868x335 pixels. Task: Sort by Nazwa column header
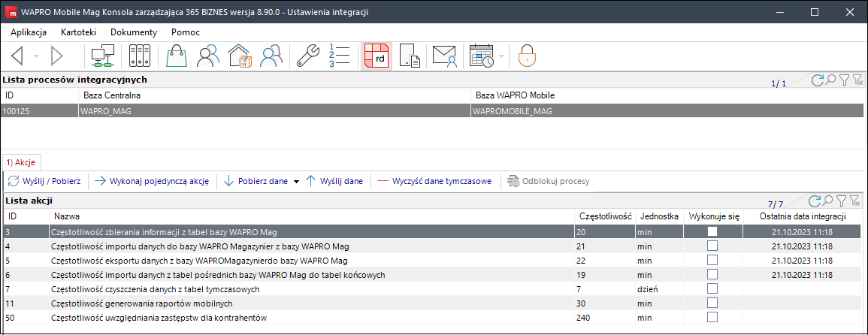312,216
